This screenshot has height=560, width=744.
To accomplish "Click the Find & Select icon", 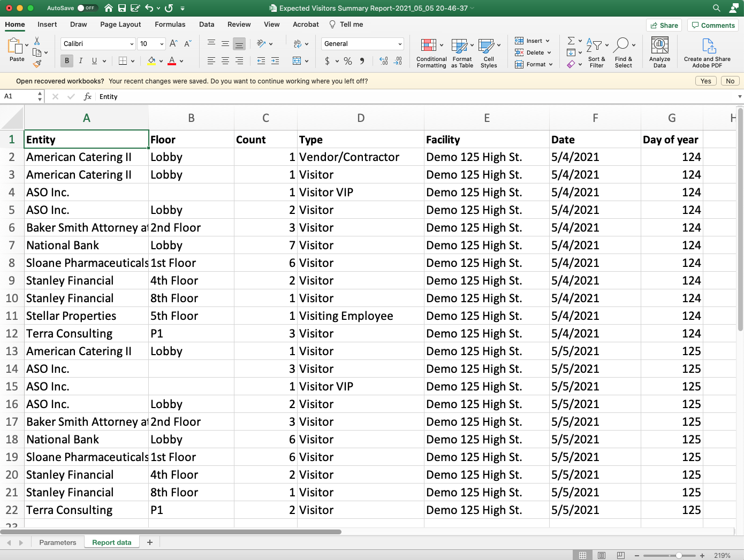I will point(624,52).
